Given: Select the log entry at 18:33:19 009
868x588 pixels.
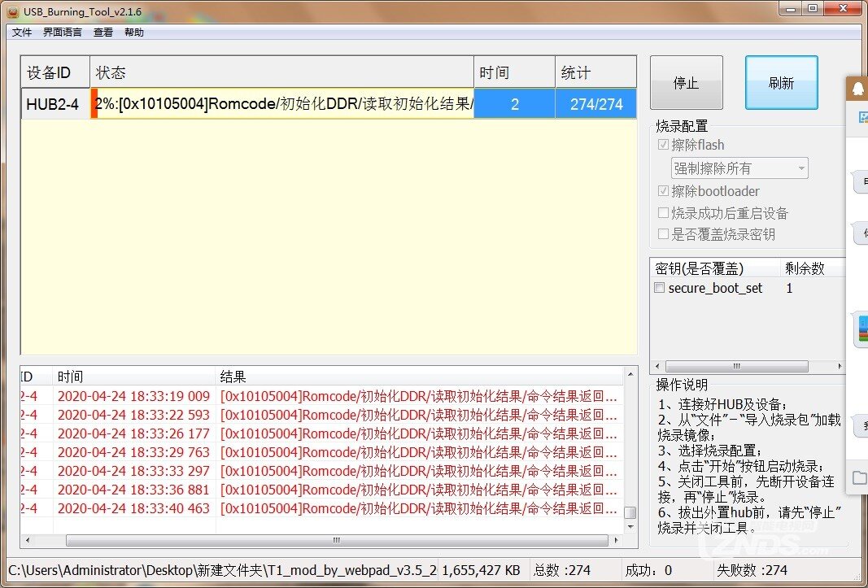Looking at the screenshot, I should (x=321, y=396).
